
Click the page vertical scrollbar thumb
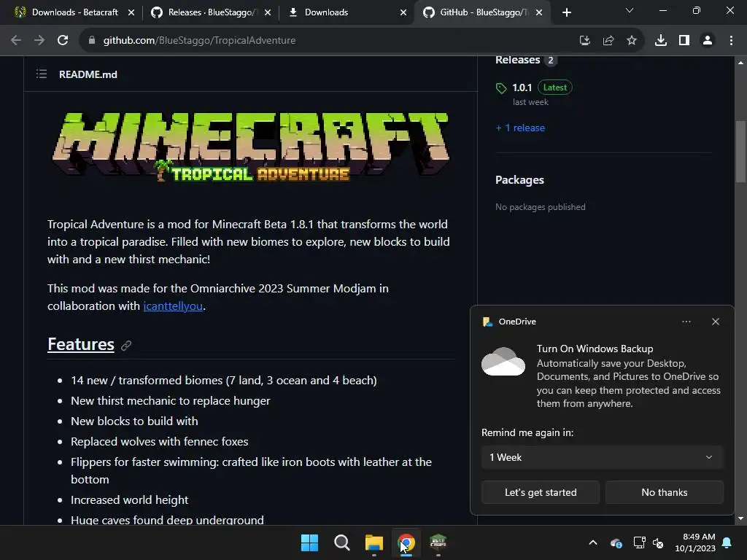[x=740, y=152]
